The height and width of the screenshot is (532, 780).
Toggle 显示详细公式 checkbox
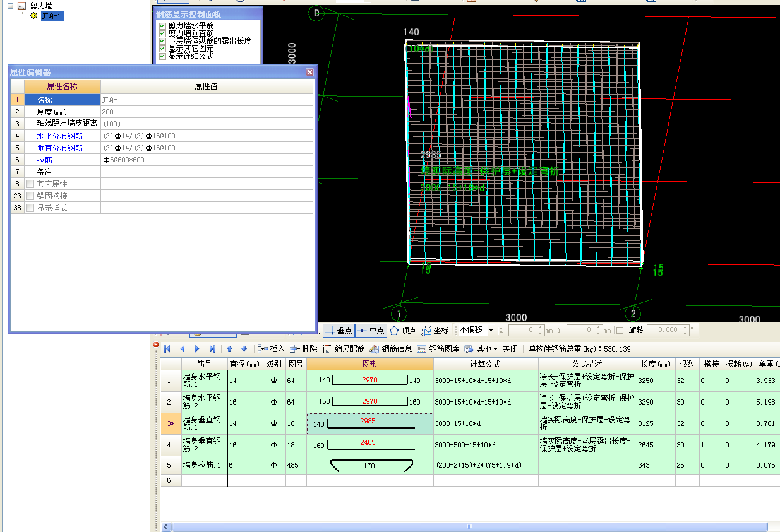pos(162,56)
